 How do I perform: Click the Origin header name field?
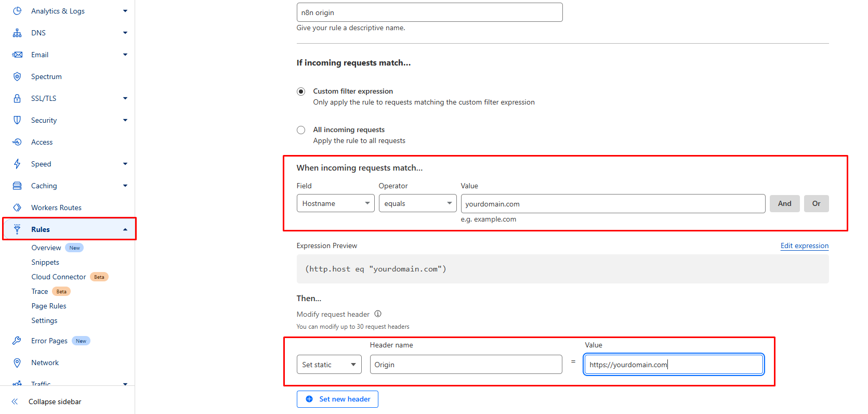pyautogui.click(x=466, y=365)
